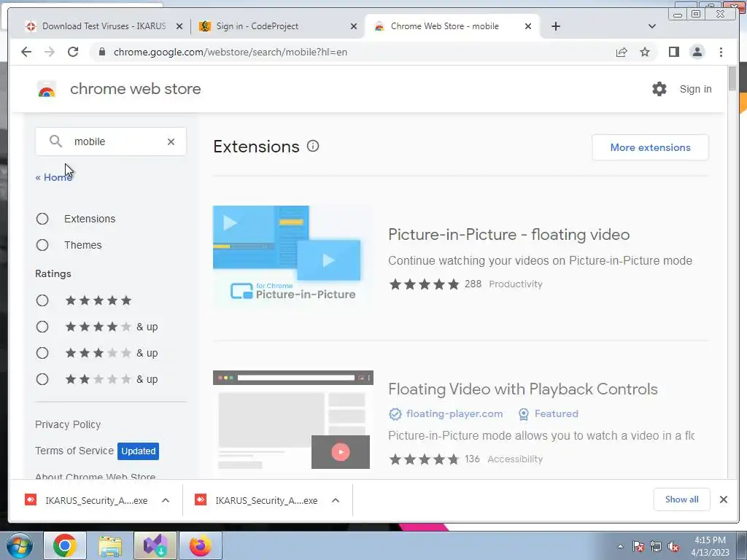Filter by two stars & up
Screen dimensions: 747x560
(x=42, y=379)
